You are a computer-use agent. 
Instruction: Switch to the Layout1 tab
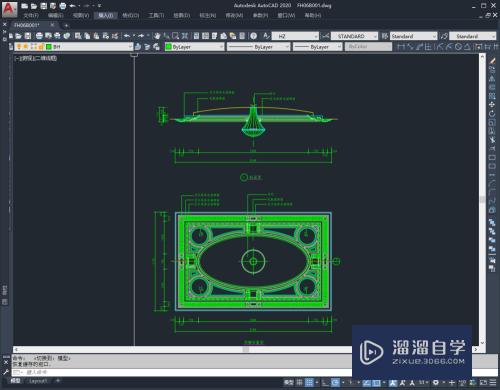38,381
